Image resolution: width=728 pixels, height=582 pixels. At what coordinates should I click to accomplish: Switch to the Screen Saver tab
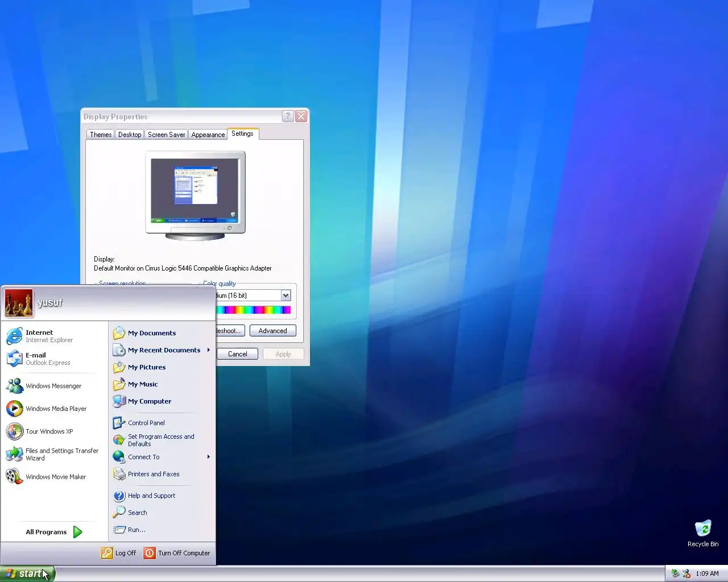[x=166, y=135]
